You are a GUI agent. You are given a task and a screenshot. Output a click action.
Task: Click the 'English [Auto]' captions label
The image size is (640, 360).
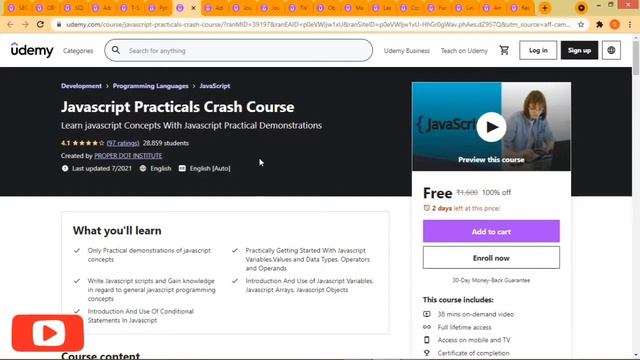click(x=210, y=168)
